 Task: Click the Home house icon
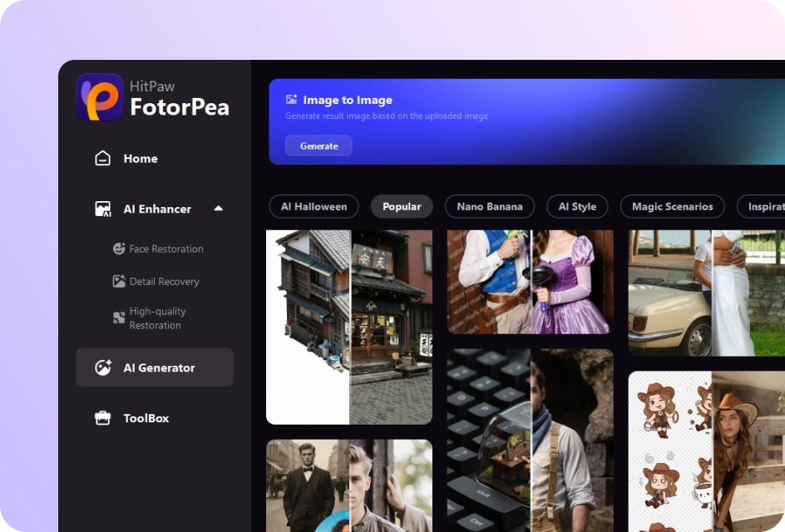(102, 158)
